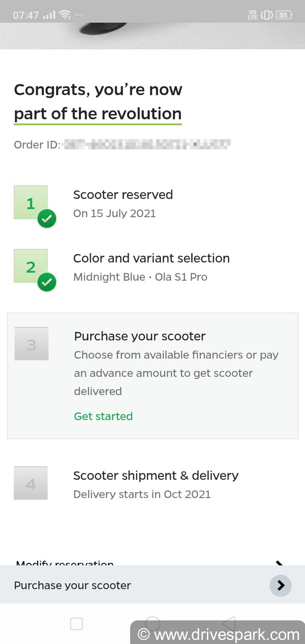Screen dimensions: 305x644
Task: Tap the step 2 numbered badge
Action: [30, 266]
